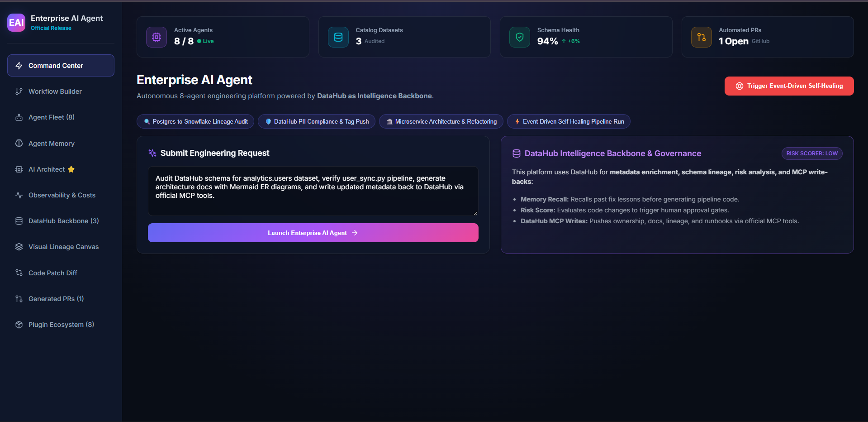Click the "Memory Recall:" bullet
868x422 pixels.
point(545,199)
